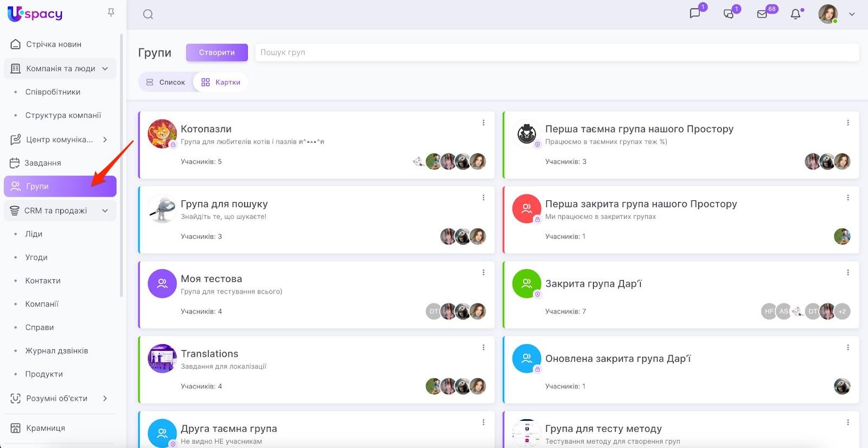Open the three-dot menu for Translations group
The height and width of the screenshot is (448, 868).
point(483,348)
